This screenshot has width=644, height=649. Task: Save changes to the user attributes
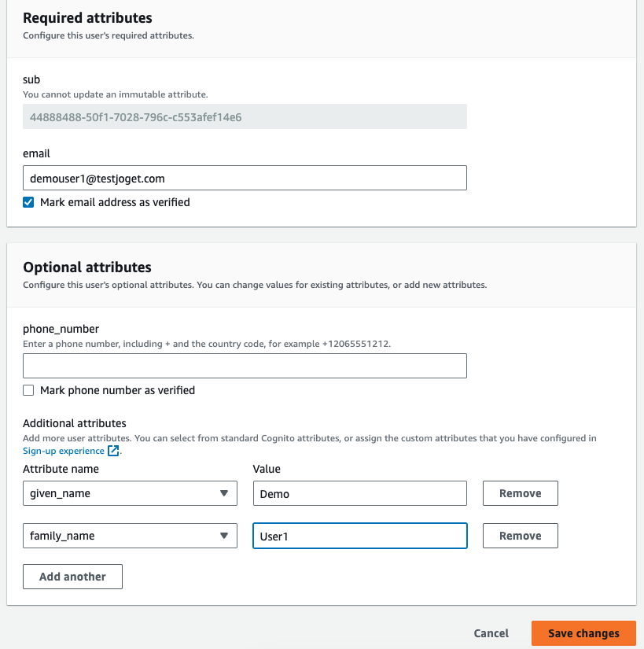[x=583, y=633]
